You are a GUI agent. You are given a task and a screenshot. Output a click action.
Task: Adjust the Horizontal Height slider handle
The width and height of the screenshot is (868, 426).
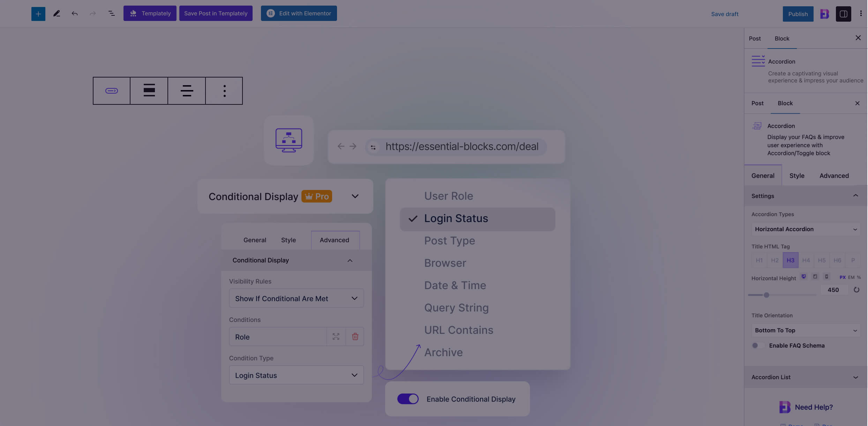pos(766,295)
